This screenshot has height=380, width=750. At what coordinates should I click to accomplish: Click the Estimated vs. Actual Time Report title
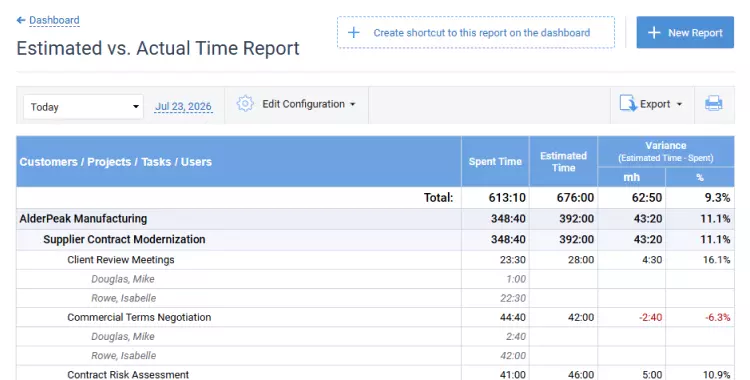(x=158, y=48)
